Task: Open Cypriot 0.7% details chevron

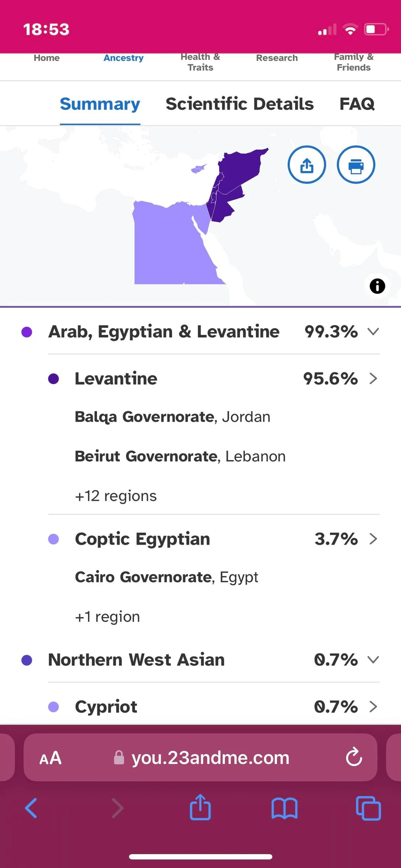Action: coord(373,707)
